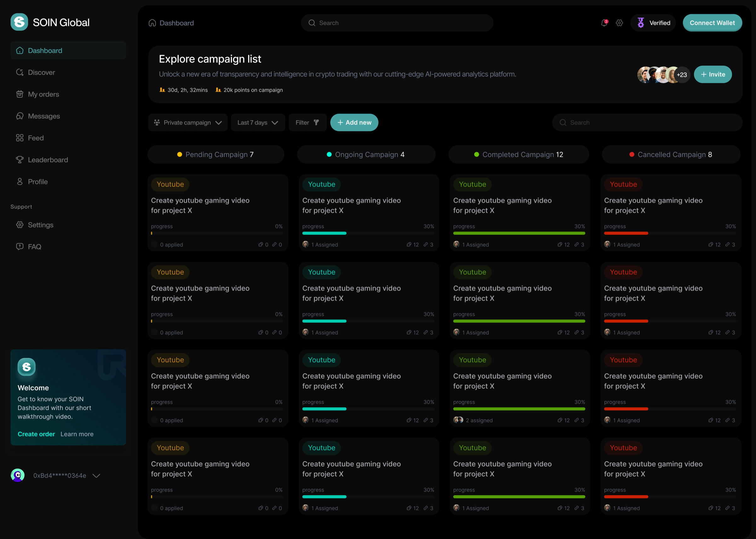The image size is (756, 539).
Task: Select the Ongoing Campaign 4 column header
Action: pyautogui.click(x=366, y=155)
